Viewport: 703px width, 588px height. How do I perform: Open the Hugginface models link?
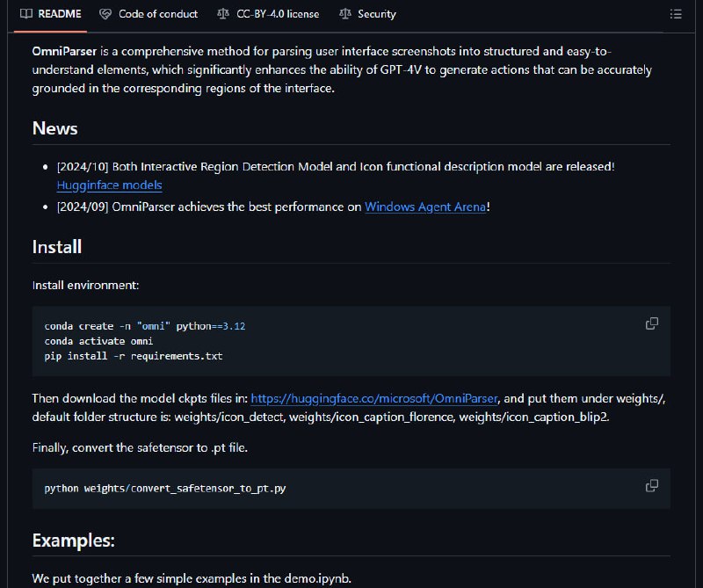pyautogui.click(x=109, y=185)
